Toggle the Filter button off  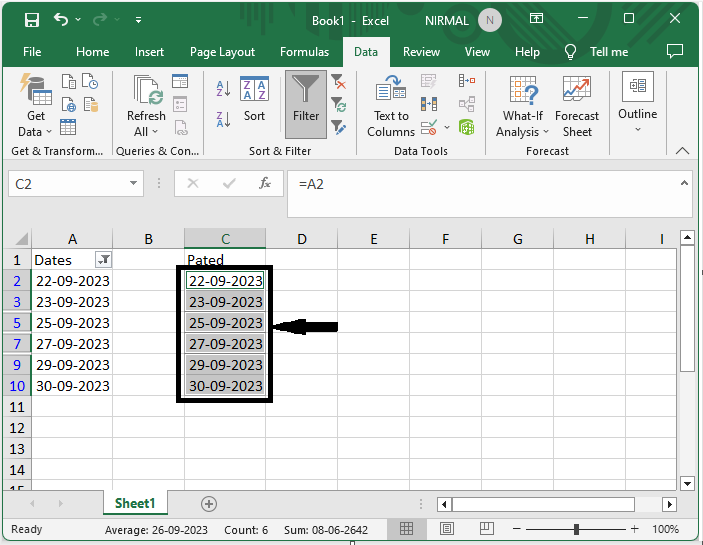(306, 104)
